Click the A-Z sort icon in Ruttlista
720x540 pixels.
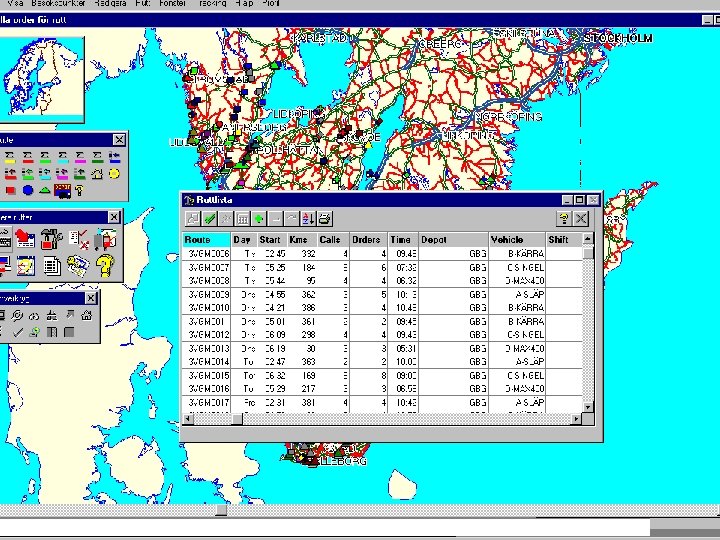(308, 218)
